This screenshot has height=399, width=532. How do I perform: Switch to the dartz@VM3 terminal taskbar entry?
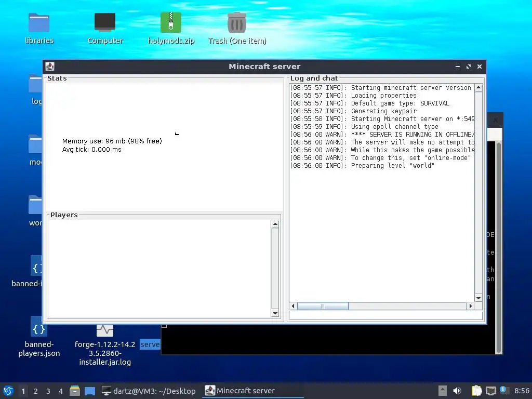coord(149,391)
